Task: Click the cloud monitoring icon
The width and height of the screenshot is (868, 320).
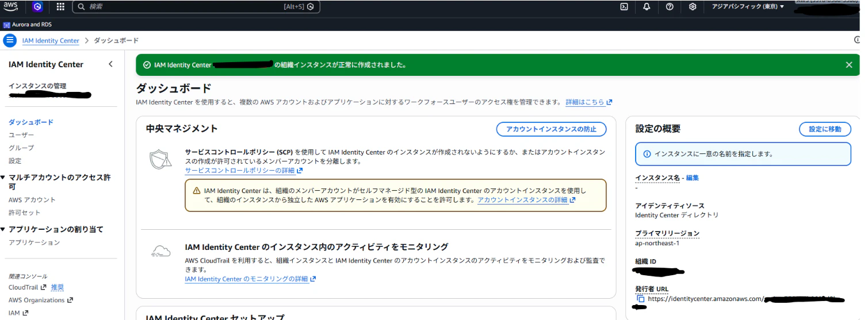Action: tap(160, 252)
